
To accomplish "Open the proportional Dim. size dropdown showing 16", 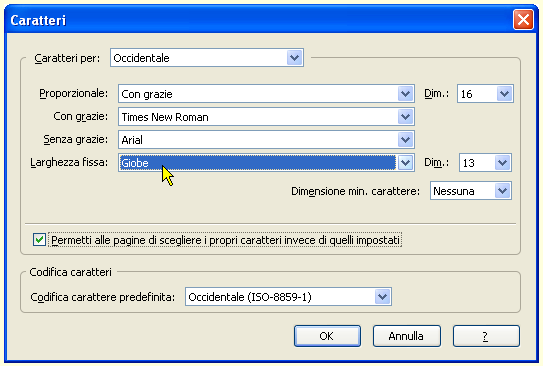I will (485, 93).
